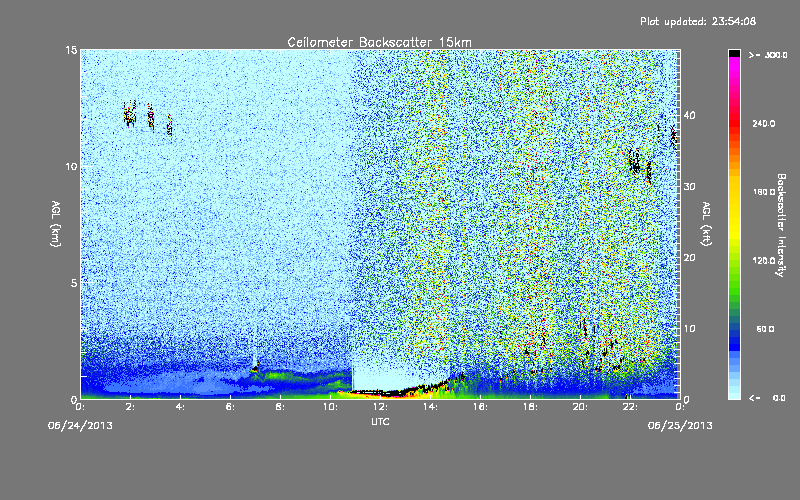Viewport: 800px width, 500px height.
Task: Click the '240.0' colorbar label
Action: (x=764, y=123)
